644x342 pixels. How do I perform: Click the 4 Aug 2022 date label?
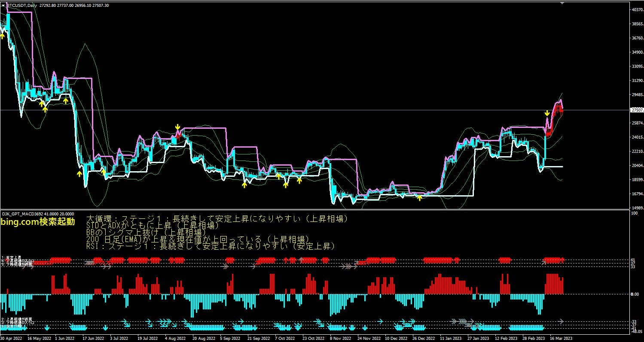coord(175,338)
